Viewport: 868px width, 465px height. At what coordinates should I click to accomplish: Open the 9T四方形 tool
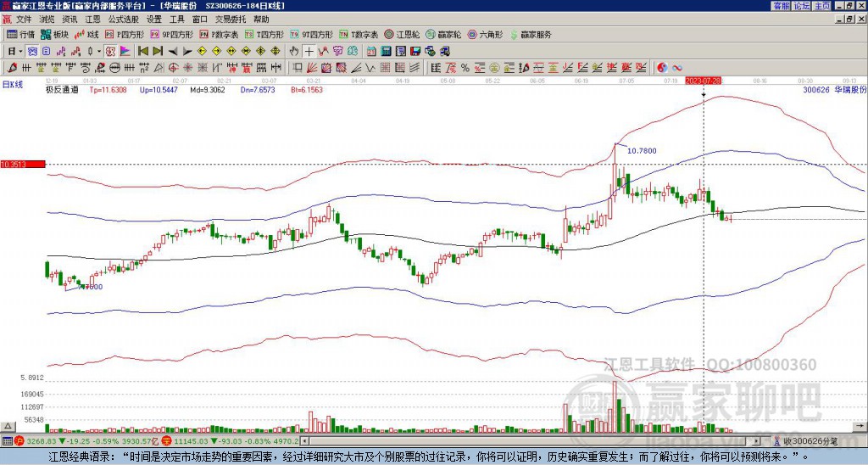(312, 34)
